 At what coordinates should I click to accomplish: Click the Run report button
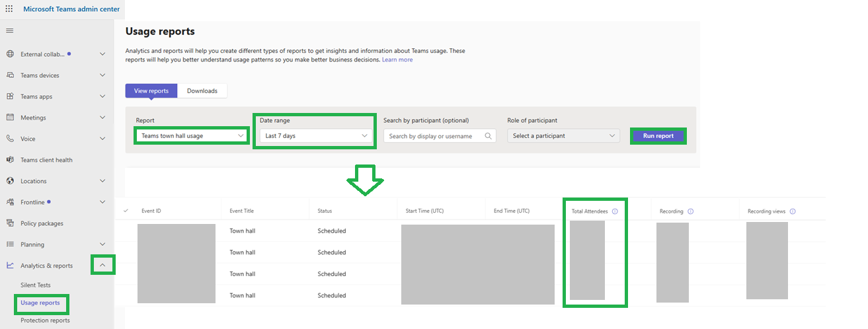click(658, 136)
